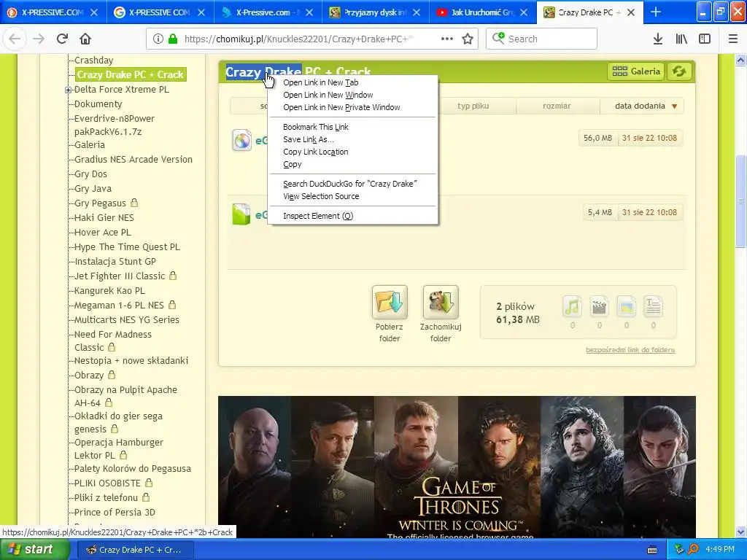Toggle the sidebar view icon
The height and width of the screenshot is (560, 747).
[705, 39]
